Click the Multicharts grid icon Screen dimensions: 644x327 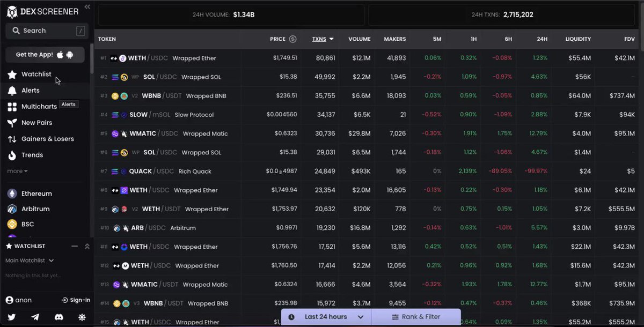click(x=12, y=107)
